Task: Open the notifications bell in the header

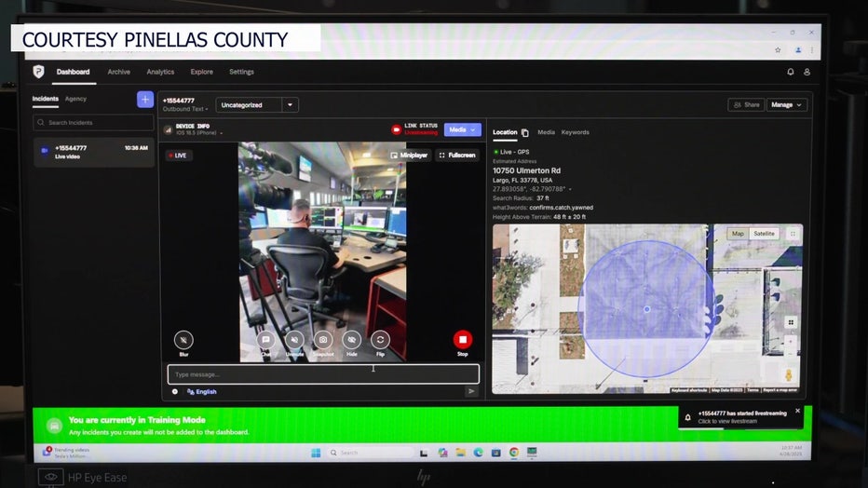Action: [x=791, y=72]
